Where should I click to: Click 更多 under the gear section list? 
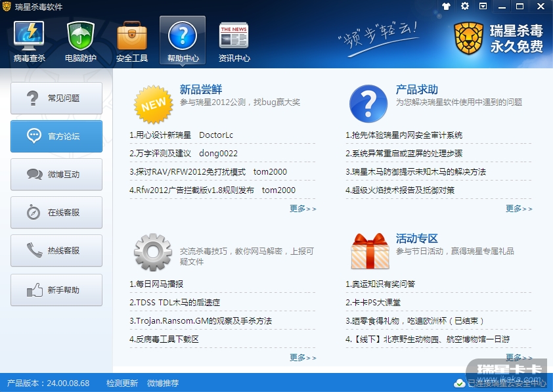(x=303, y=358)
